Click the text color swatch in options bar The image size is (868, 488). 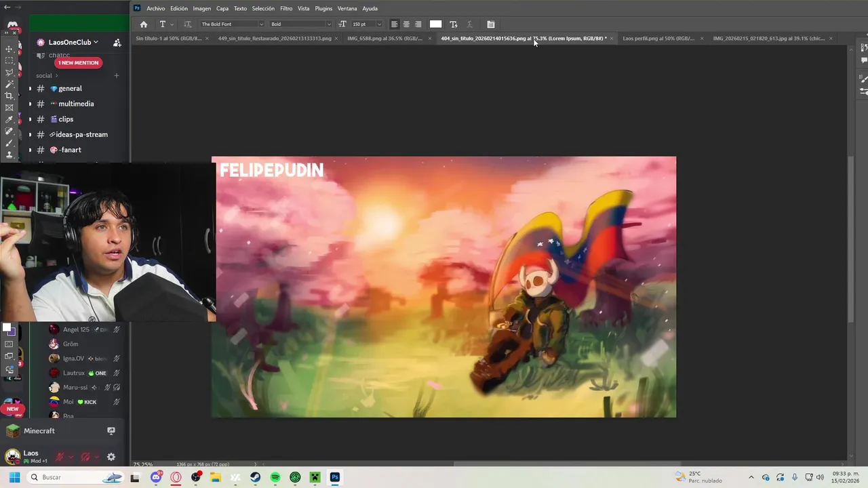click(435, 24)
